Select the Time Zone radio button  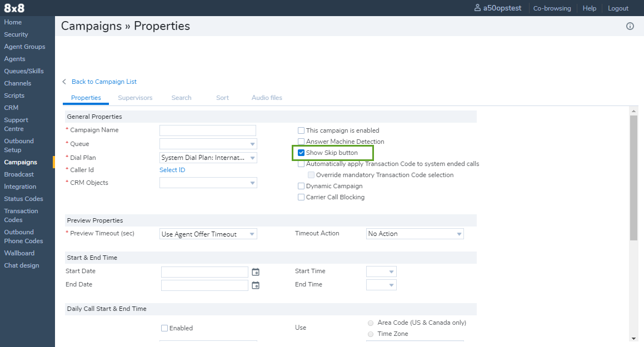[370, 334]
